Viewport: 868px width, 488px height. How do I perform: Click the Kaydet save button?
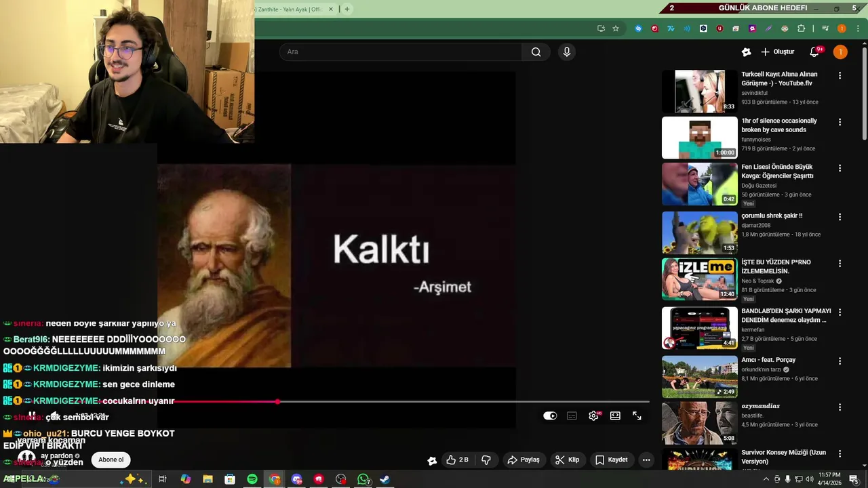pos(612,460)
